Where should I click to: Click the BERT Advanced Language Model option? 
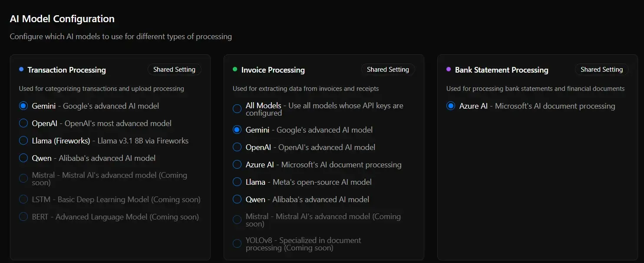[x=23, y=216]
